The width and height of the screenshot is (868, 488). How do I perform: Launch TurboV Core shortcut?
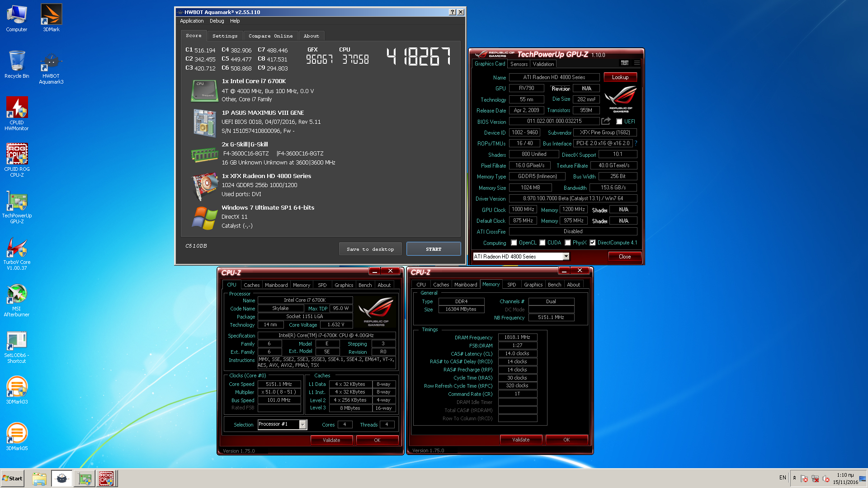17,253
